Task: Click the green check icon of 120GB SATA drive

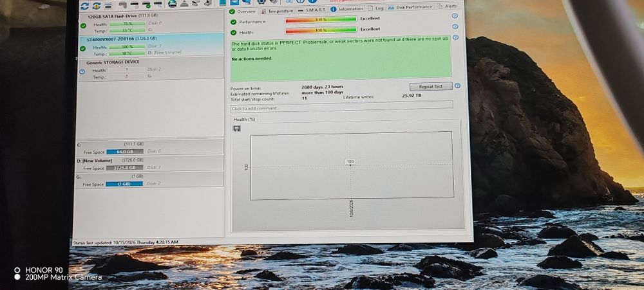Action: pyautogui.click(x=83, y=26)
